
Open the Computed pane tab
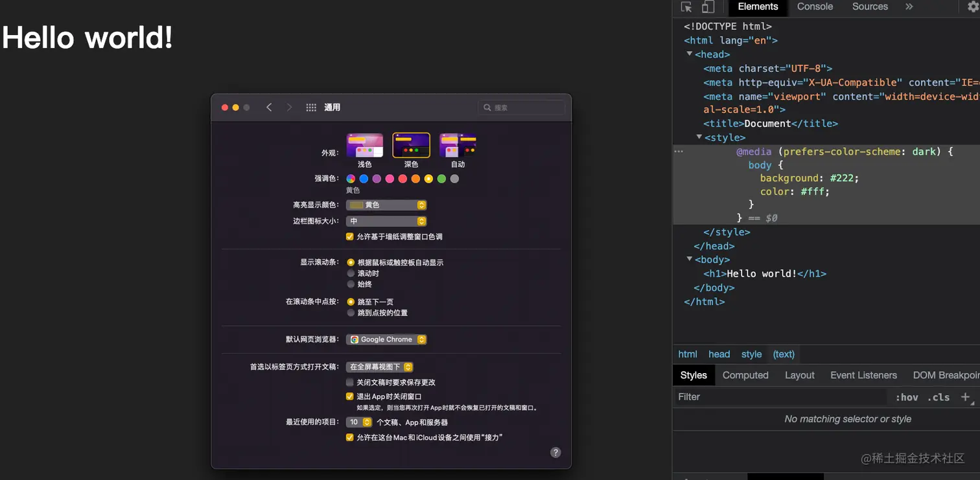point(745,375)
